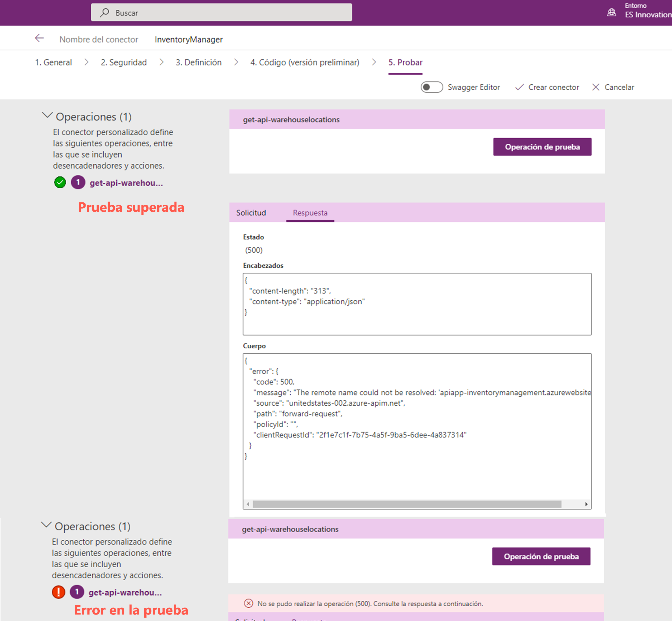Viewport: 672px width, 621px height.
Task: Click the Cuerpo label
Action: (x=254, y=346)
